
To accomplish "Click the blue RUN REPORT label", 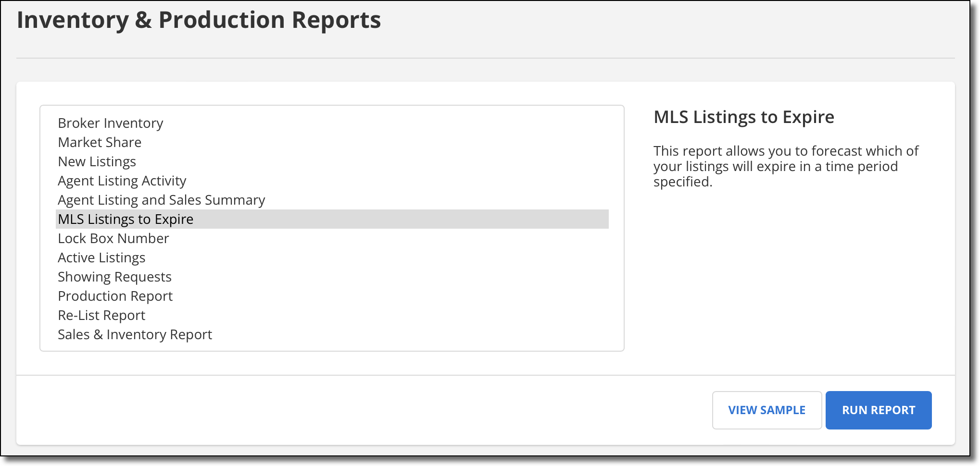I will (x=879, y=410).
